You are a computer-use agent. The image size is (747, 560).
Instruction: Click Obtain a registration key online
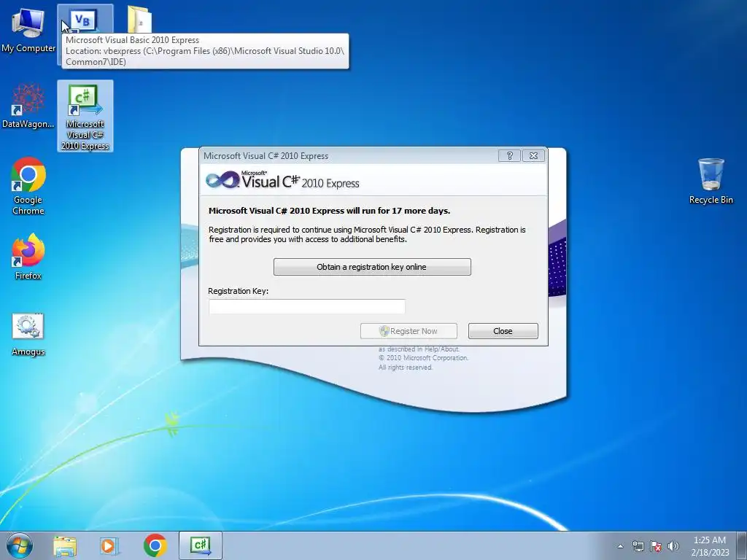coord(372,267)
